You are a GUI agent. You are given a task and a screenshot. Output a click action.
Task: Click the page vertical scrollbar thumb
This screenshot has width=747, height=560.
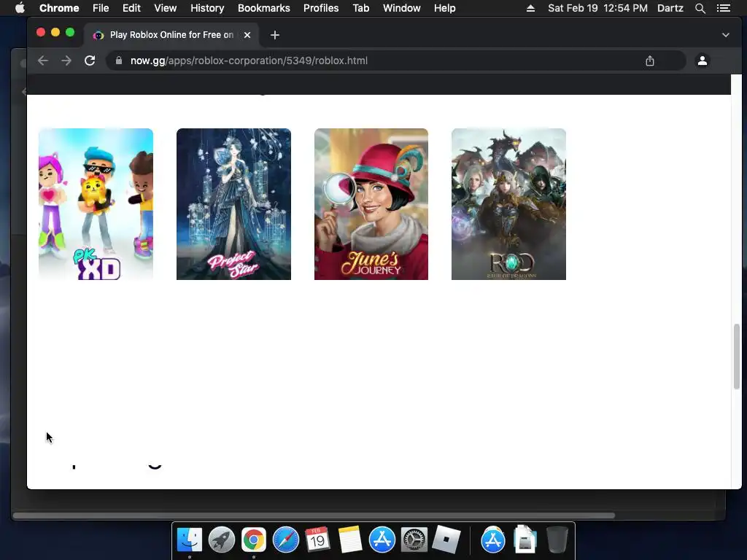(x=737, y=356)
